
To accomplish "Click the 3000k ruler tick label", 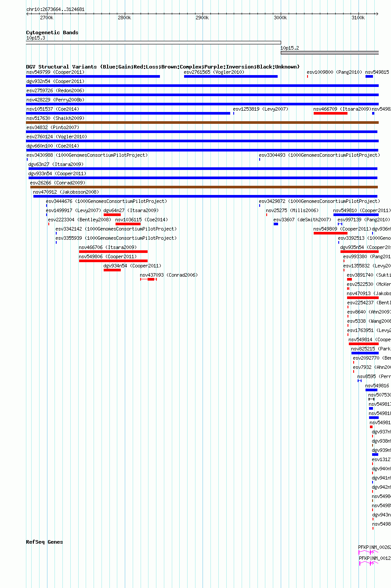I will [280, 18].
